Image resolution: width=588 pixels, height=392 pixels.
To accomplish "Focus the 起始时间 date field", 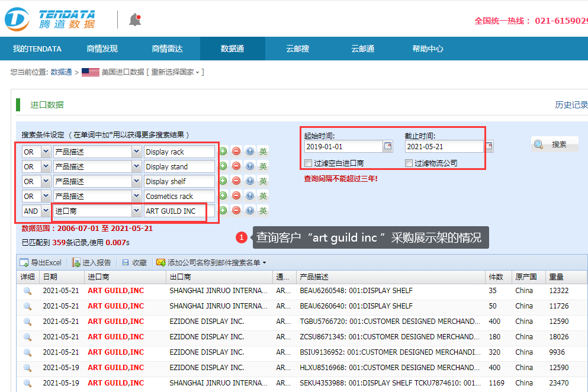I will coord(343,146).
